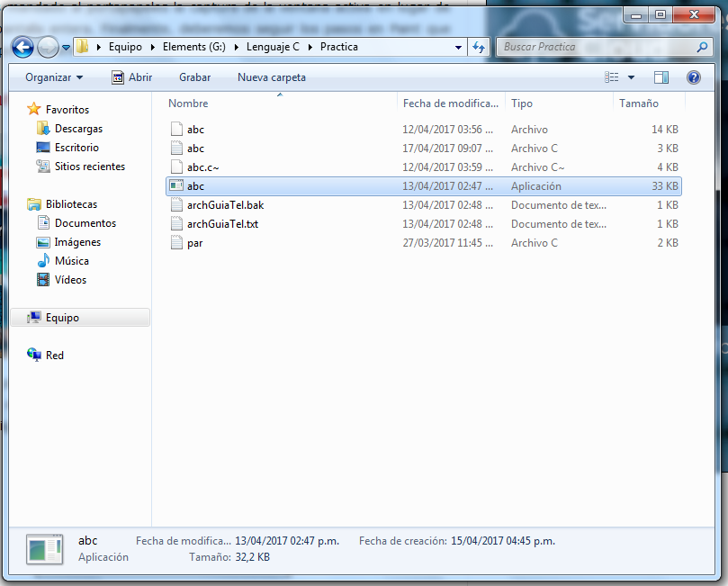The image size is (728, 586).
Task: Navigate to Elements (G:) in breadcrumb
Action: pos(194,47)
